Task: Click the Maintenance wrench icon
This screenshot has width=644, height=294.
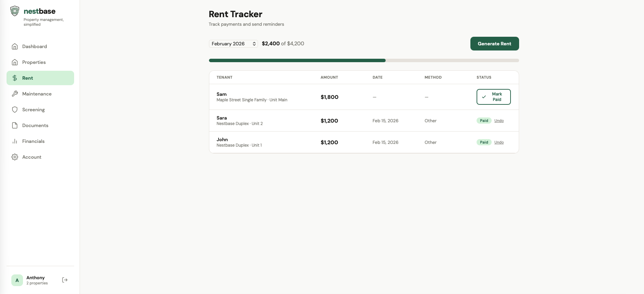Action: [x=15, y=94]
